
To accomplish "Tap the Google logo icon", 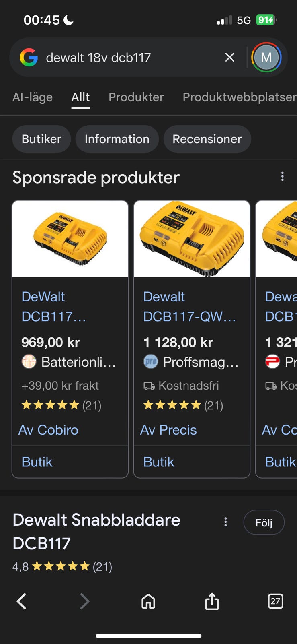I will [x=29, y=58].
